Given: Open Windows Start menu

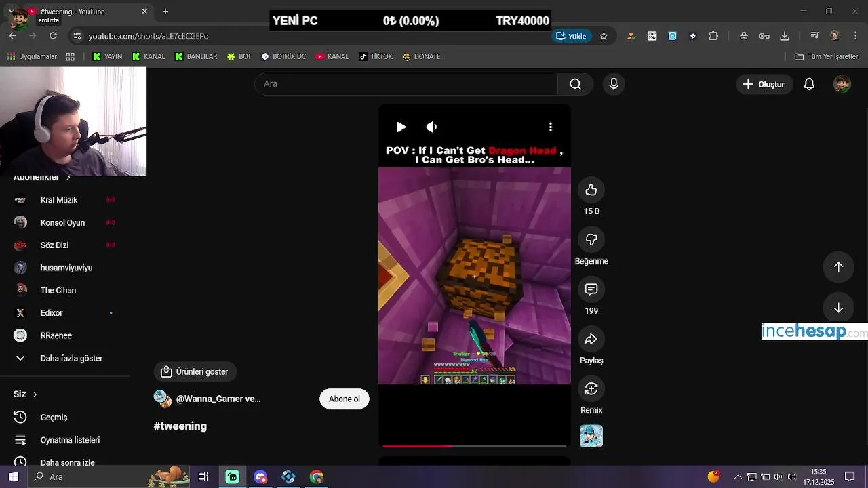Looking at the screenshot, I should point(13,476).
